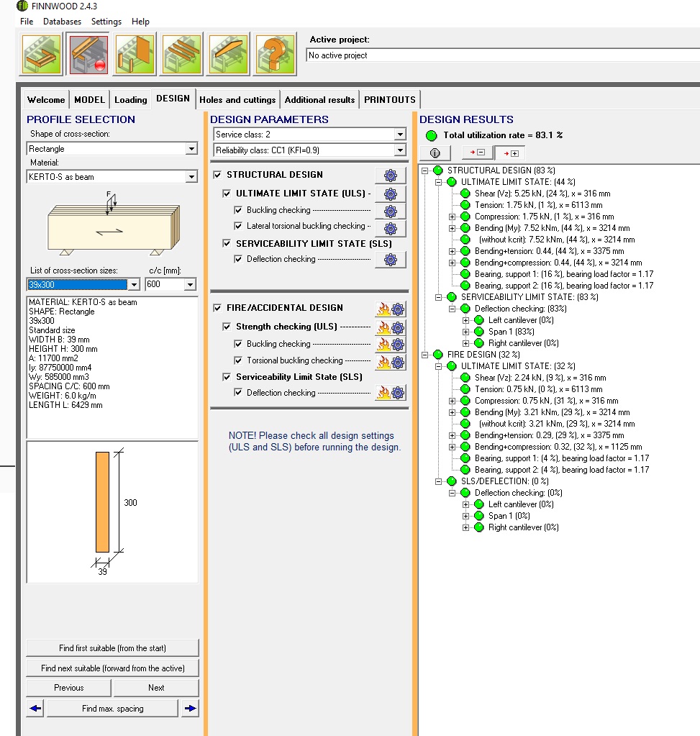Toggle ULTIMATE LIMIT STATE (ULS) checkbox
The height and width of the screenshot is (736, 700).
pyautogui.click(x=227, y=194)
